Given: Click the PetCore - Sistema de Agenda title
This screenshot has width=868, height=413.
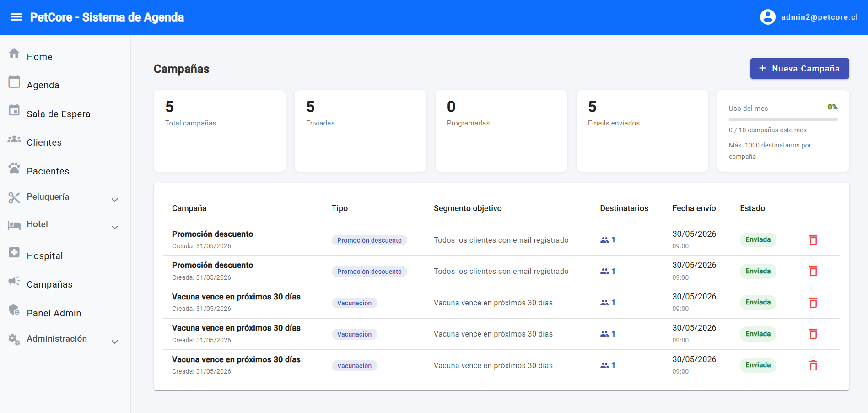Looking at the screenshot, I should (107, 17).
